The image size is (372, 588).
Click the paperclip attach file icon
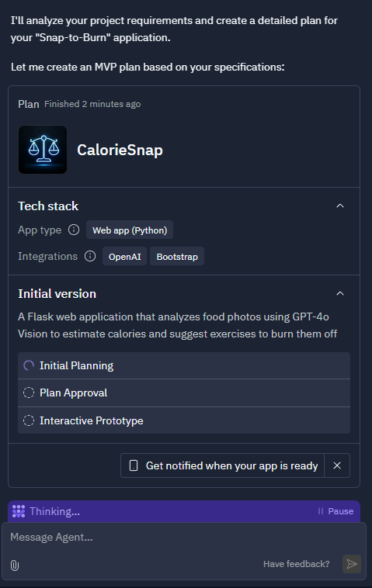tap(15, 566)
